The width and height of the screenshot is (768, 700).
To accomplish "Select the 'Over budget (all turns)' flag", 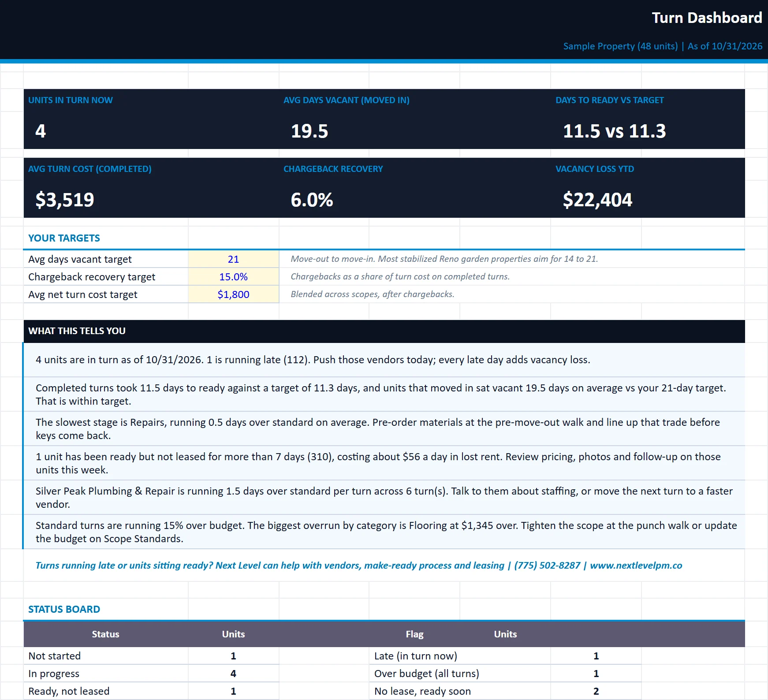I will pyautogui.click(x=427, y=674).
